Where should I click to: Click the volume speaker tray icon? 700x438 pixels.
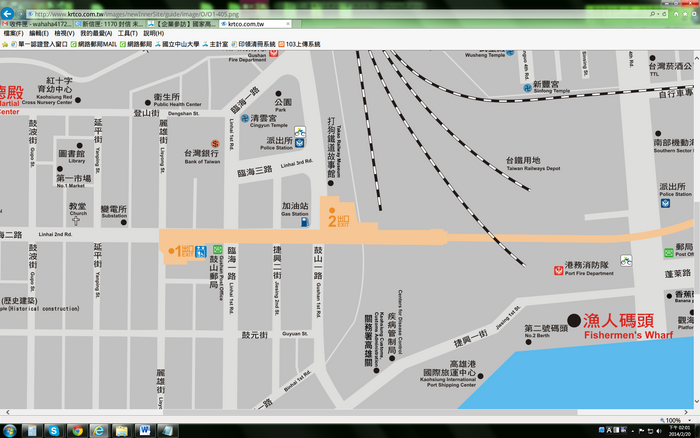tap(659, 431)
